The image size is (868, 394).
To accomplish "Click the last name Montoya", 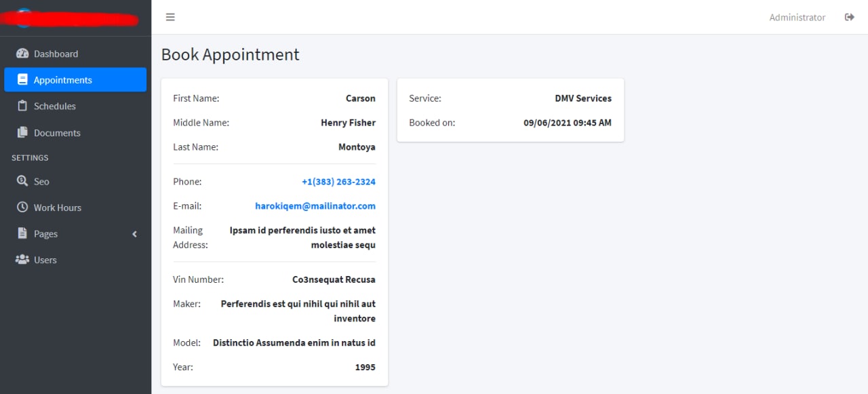I will (357, 147).
